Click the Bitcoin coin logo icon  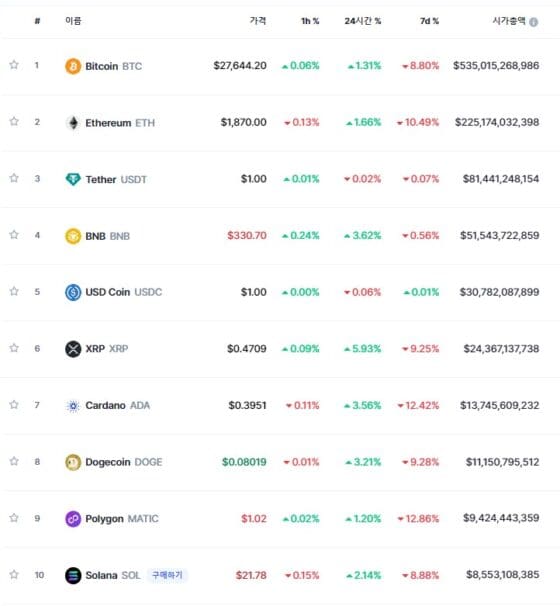point(73,66)
